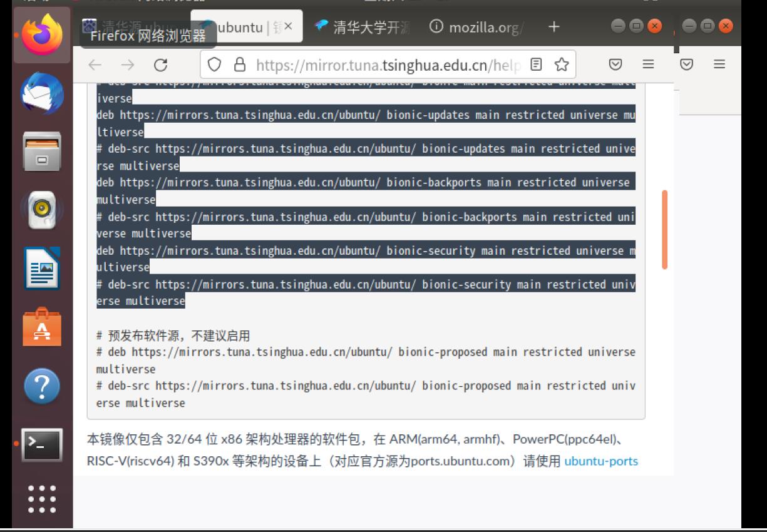The image size is (767, 532).
Task: Show Applications grid at dock bottom
Action: pyautogui.click(x=42, y=499)
